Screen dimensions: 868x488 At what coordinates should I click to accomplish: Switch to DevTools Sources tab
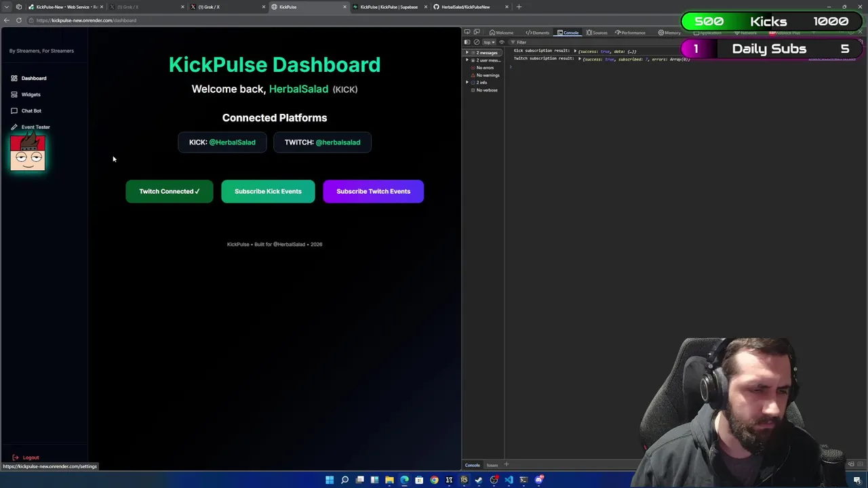[x=597, y=33]
